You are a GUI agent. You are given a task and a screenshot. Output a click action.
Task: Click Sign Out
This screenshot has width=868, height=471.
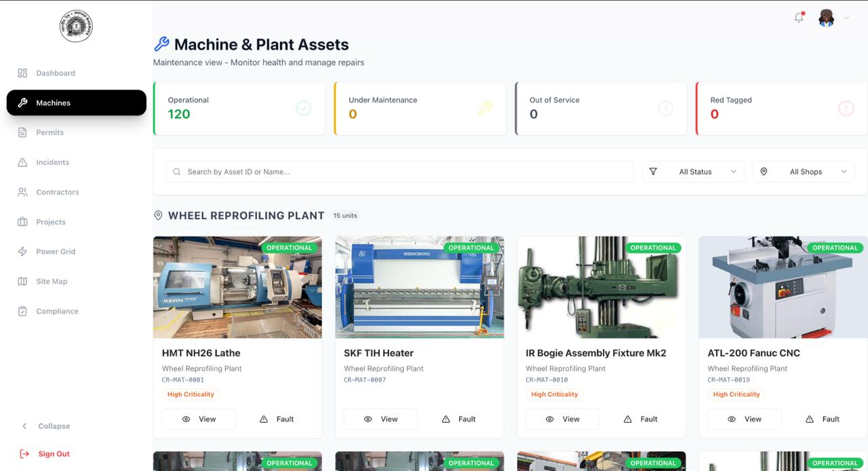pos(45,454)
